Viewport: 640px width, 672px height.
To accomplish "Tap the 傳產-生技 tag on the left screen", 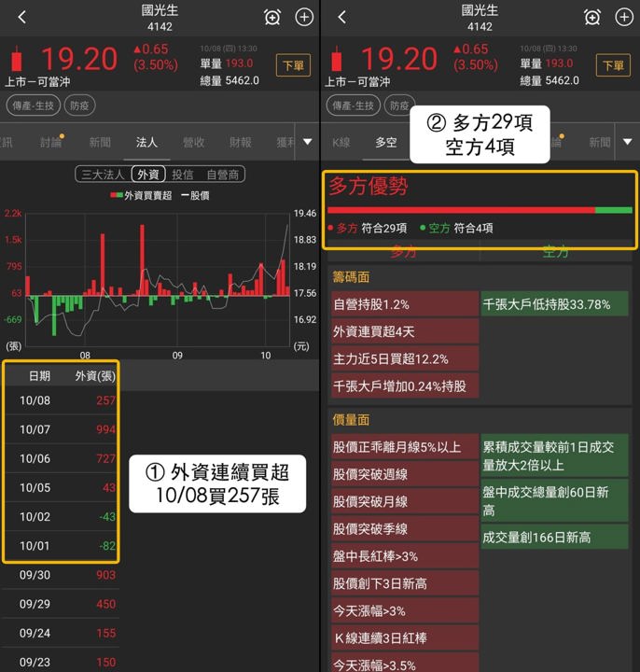I will point(34,105).
